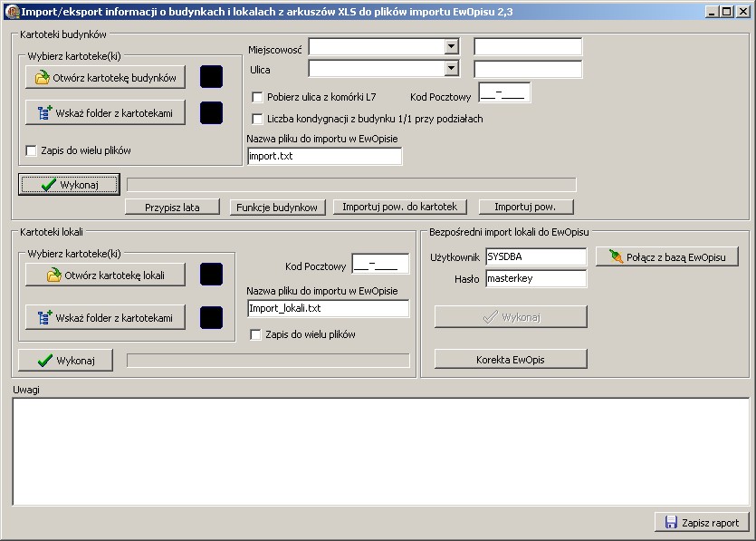
Task: Open the premises file via Otwórz kartotekę lokali
Action: 105,275
